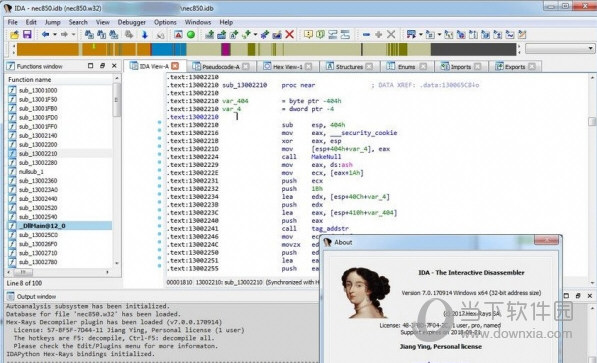Viewport: 597px width, 363px height.
Task: Click the Open file toolbar icon
Action: click(14, 35)
